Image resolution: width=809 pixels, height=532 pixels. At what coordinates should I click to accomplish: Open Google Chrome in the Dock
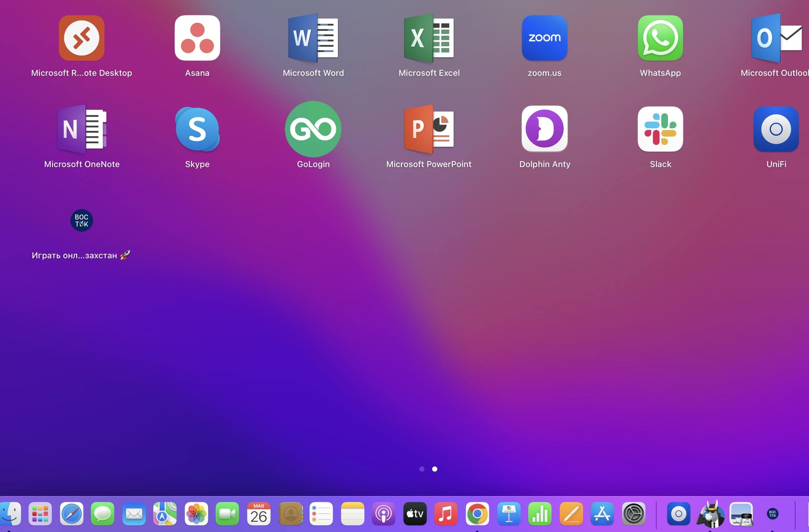477,514
